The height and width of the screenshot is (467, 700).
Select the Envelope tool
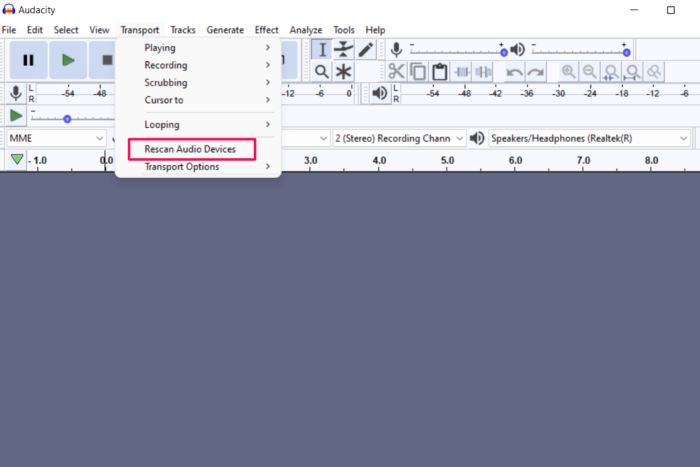click(343, 50)
